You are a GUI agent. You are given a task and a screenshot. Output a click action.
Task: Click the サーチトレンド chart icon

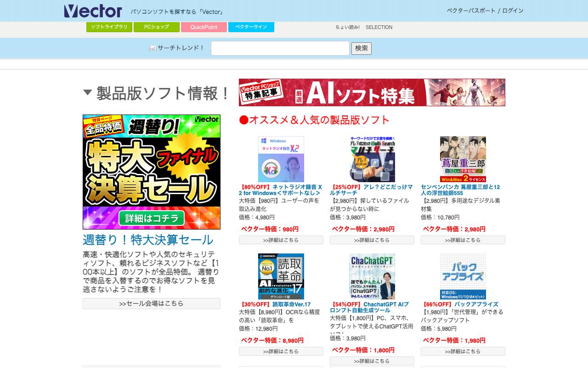(152, 48)
